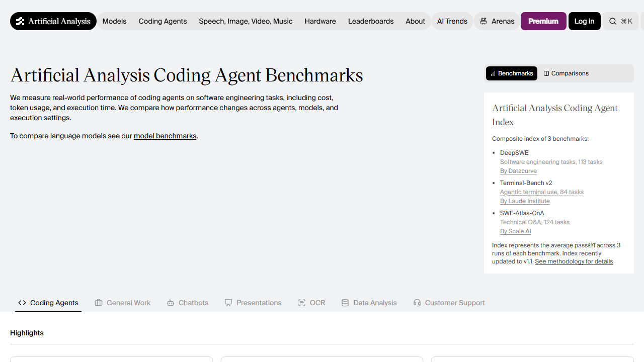This screenshot has height=362, width=644.
Task: Click the Customer Support headset icon
Action: (417, 303)
